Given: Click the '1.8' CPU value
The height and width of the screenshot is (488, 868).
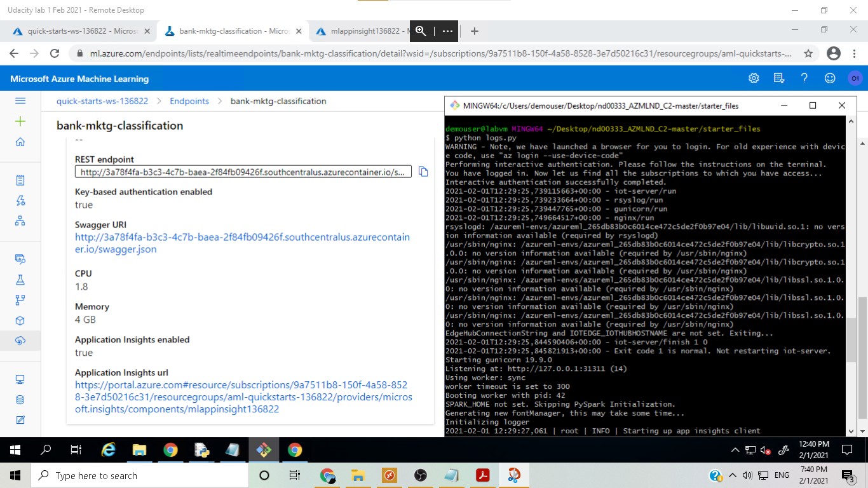Looking at the screenshot, I should click(81, 287).
